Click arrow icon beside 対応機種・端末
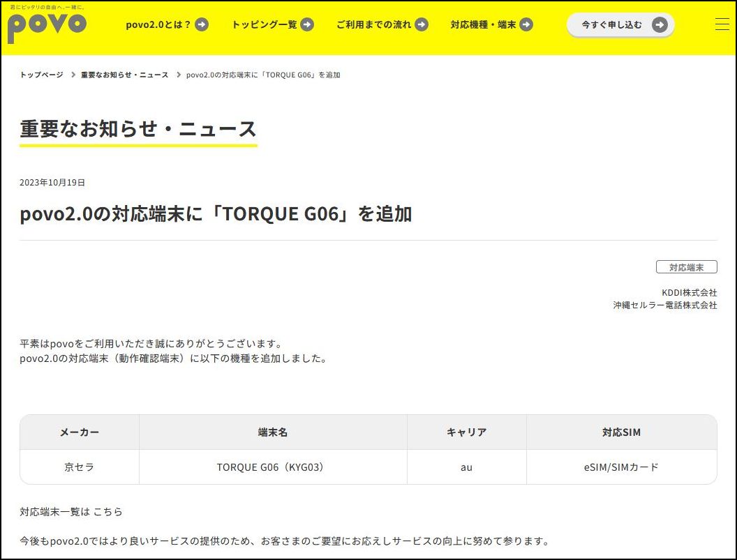The width and height of the screenshot is (737, 560). point(526,24)
